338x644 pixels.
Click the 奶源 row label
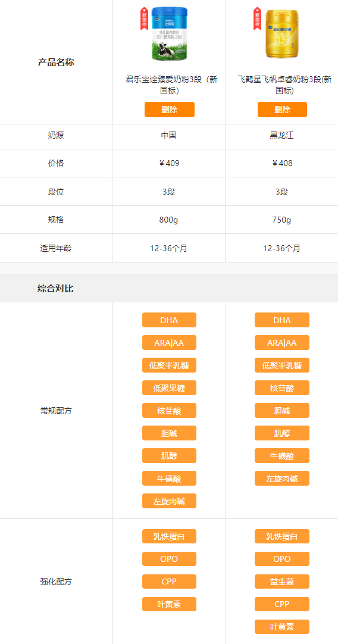(56, 135)
